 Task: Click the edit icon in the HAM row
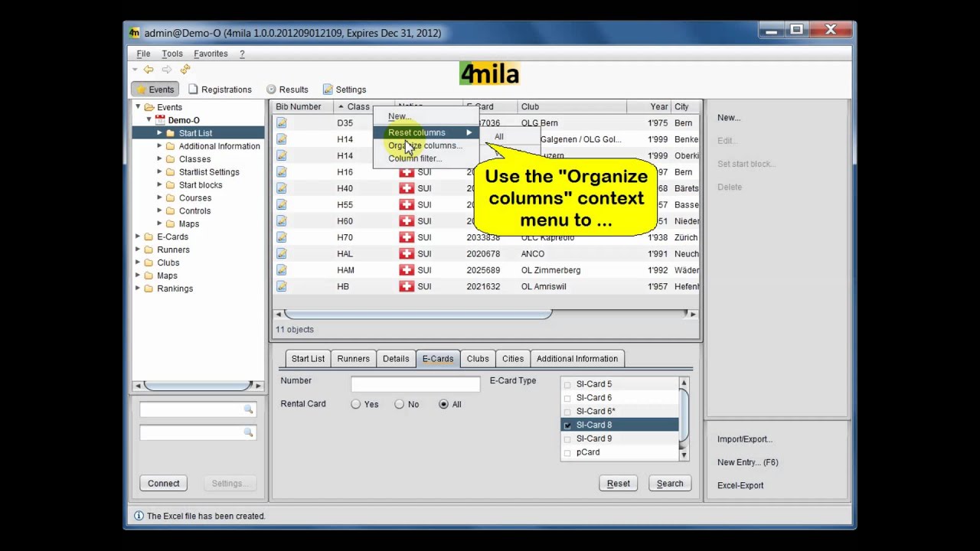(x=282, y=270)
